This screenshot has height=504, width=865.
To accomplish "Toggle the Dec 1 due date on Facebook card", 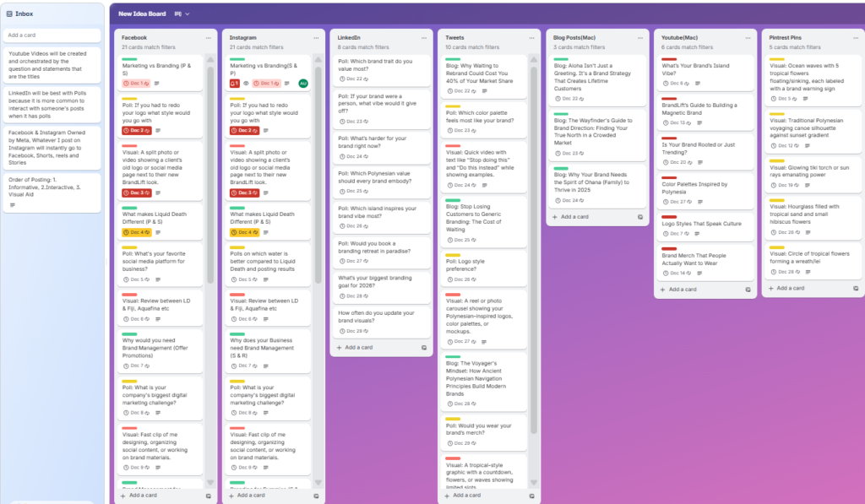I will 137,84.
